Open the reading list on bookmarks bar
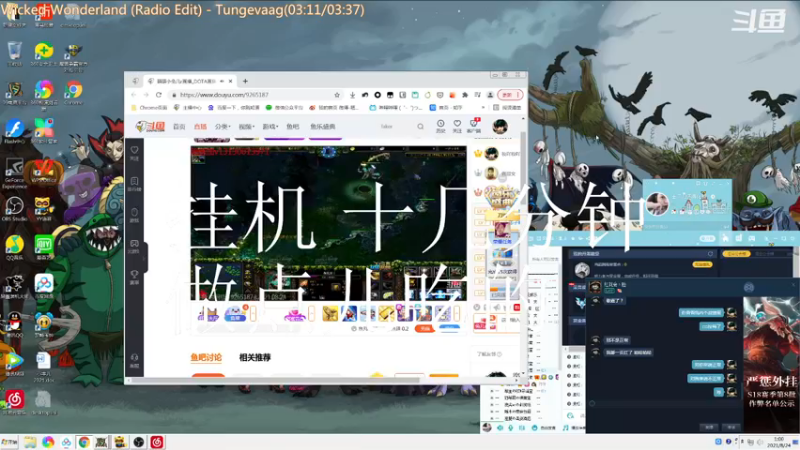Image resolution: width=800 pixels, height=450 pixels. (x=507, y=108)
